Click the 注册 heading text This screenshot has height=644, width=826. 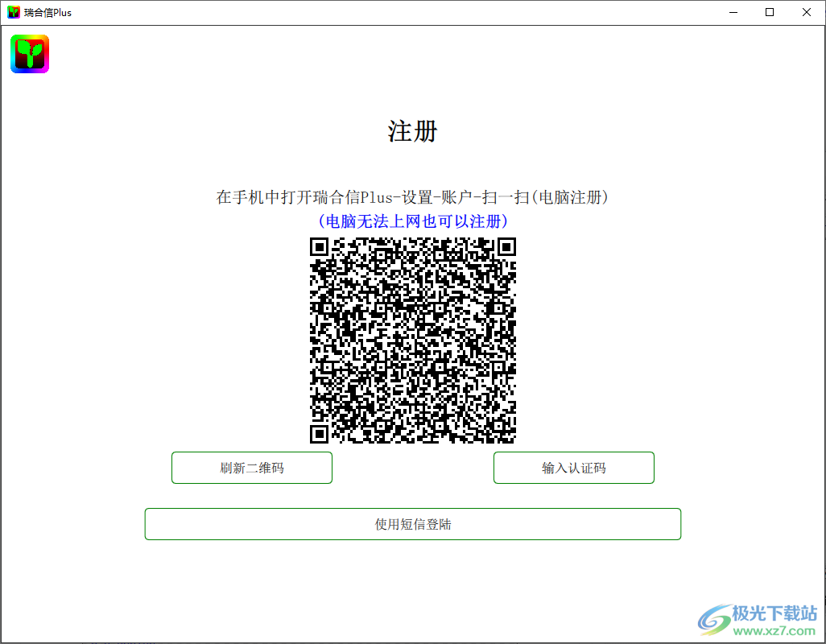(412, 131)
